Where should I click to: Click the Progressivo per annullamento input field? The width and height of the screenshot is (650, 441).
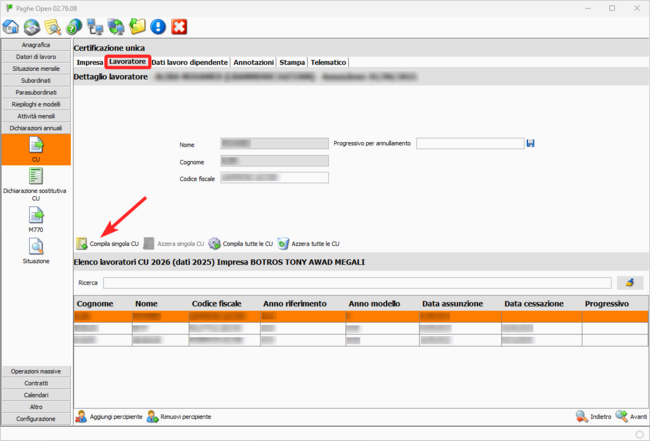(470, 143)
